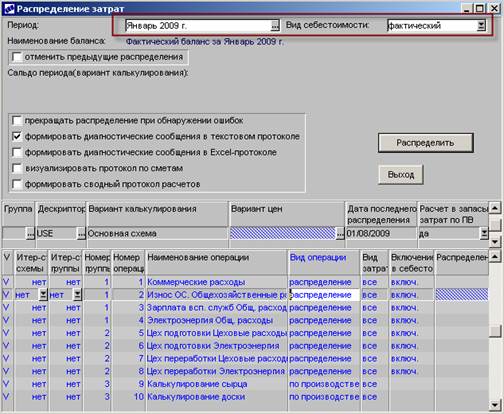Click hatched Распределение cell in Износ ОС row
Viewport: 504px width, 414px height.
[x=462, y=295]
